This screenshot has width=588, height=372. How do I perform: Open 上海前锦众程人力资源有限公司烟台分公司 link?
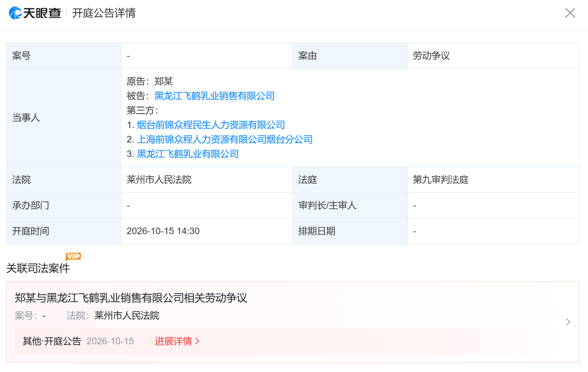click(225, 139)
